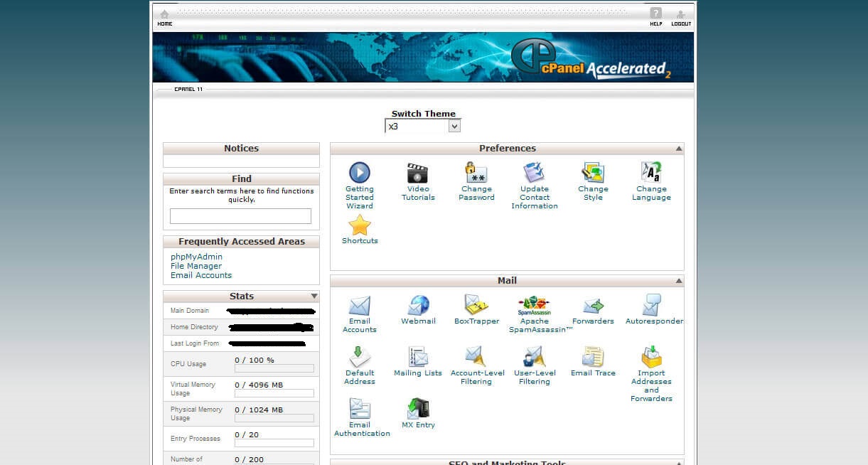Open Apache SpamAssassin icon
868x465 pixels.
click(x=535, y=306)
